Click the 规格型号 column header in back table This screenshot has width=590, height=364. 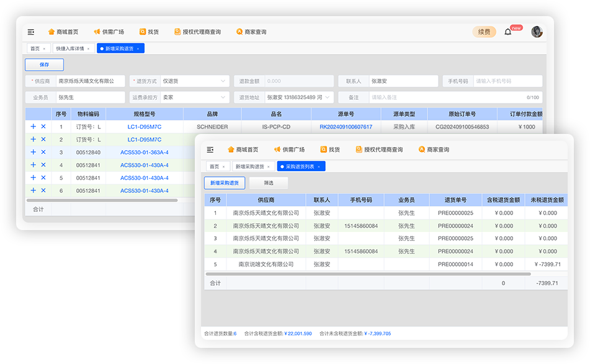(x=145, y=114)
